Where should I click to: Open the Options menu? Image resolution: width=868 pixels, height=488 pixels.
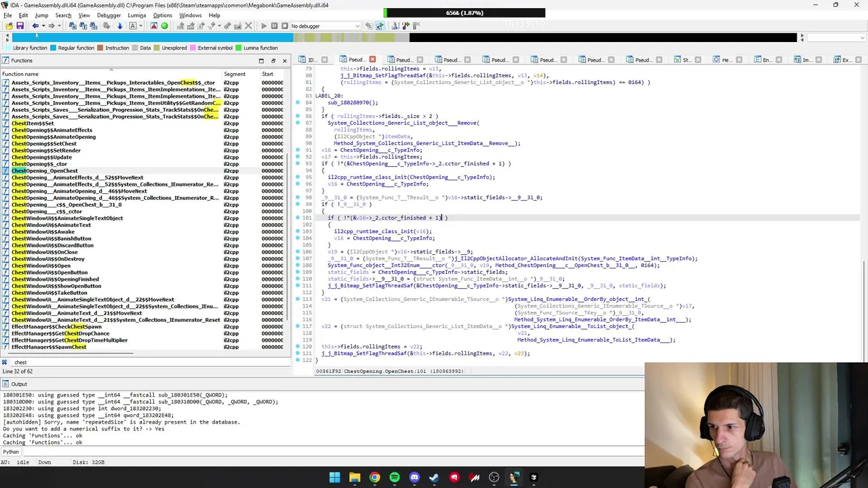click(x=163, y=15)
